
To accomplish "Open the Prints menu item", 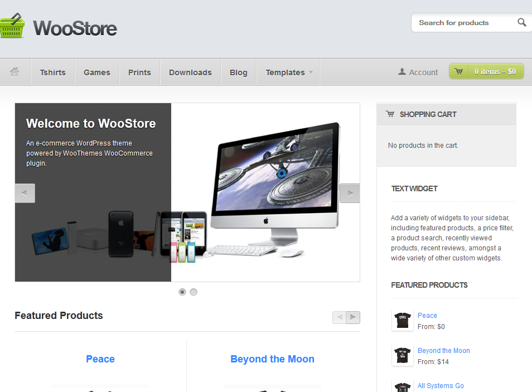I will (x=139, y=72).
